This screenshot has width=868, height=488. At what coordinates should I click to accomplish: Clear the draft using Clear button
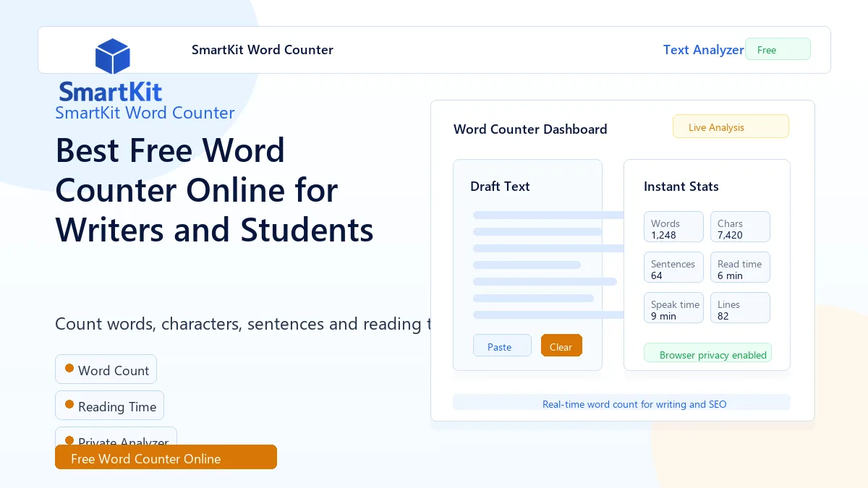coord(561,346)
